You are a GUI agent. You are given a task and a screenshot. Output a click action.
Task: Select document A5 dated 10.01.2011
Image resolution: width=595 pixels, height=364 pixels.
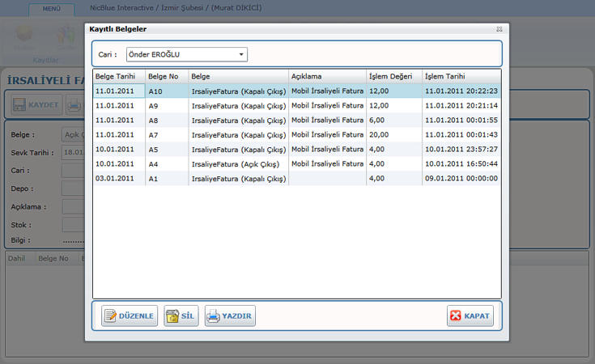pos(296,149)
